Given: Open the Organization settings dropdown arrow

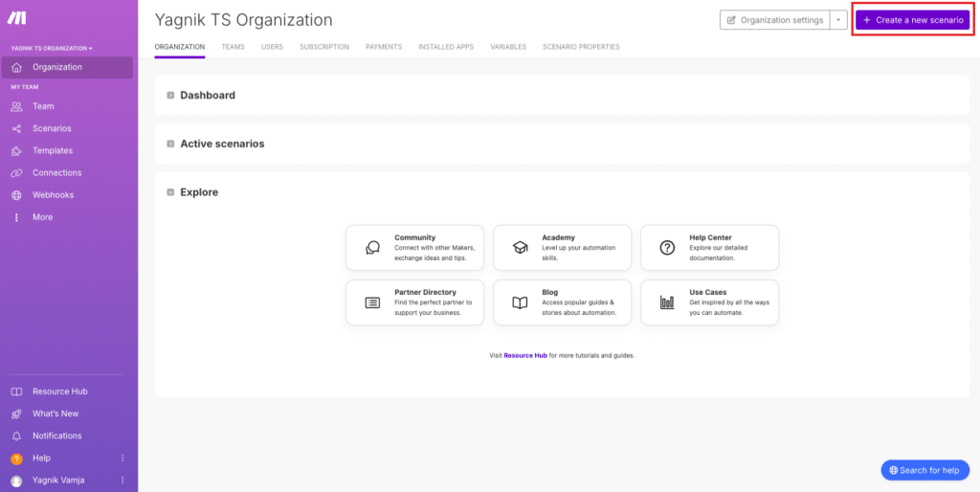Looking at the screenshot, I should [838, 20].
